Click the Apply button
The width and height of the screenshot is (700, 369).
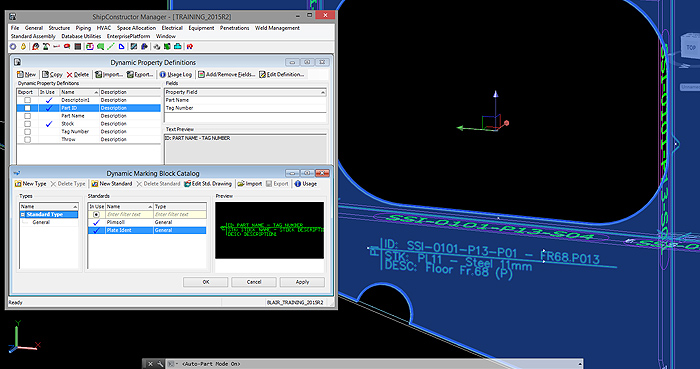click(302, 282)
